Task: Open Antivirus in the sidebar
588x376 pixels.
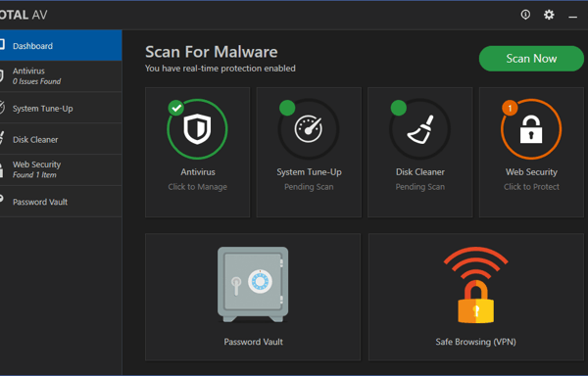Action: pyautogui.click(x=61, y=76)
